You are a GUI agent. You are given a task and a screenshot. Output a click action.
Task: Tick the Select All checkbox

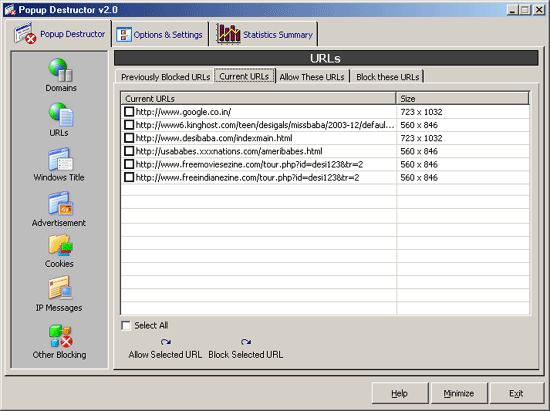point(126,326)
